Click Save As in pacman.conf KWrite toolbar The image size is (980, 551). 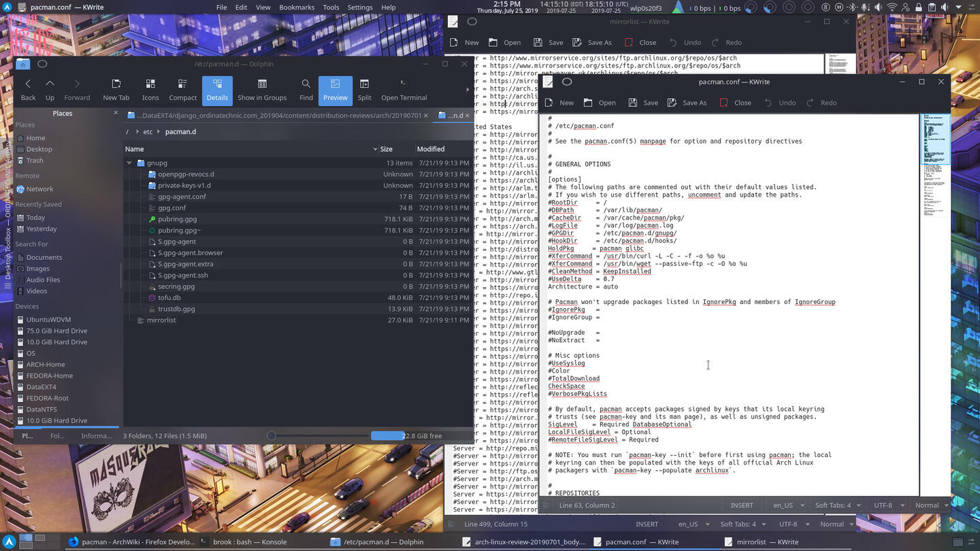click(x=687, y=103)
